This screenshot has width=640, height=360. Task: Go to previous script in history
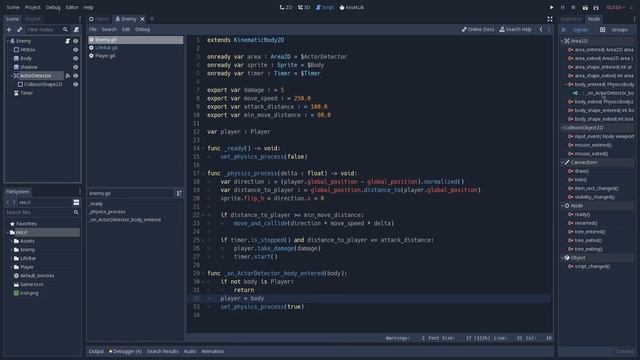tap(541, 29)
